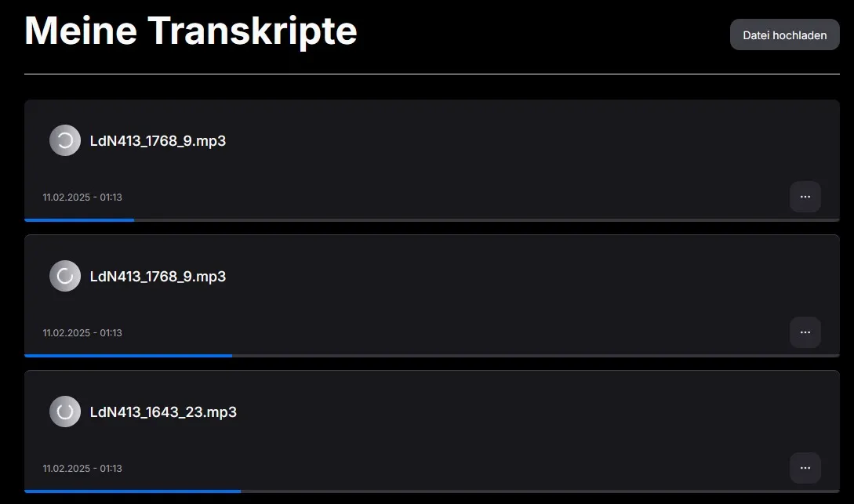Click the timestamp 01:13 on the bottom card
This screenshot has height=504, width=854.
[x=111, y=468]
